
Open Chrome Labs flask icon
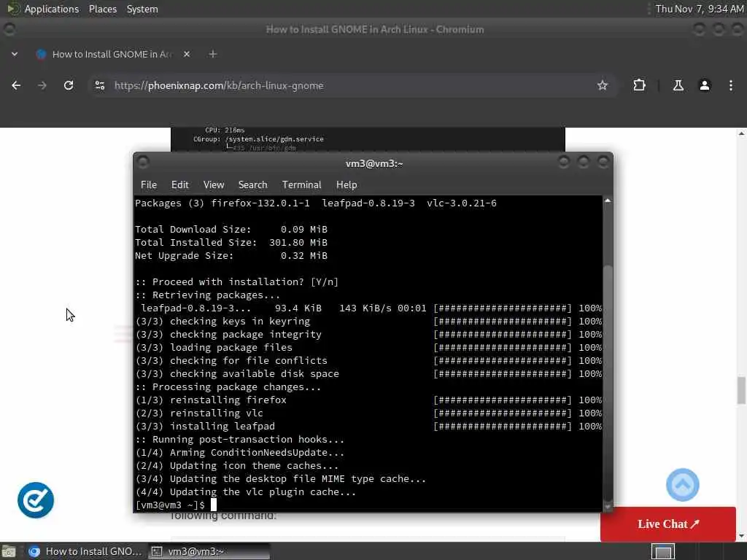tap(678, 85)
